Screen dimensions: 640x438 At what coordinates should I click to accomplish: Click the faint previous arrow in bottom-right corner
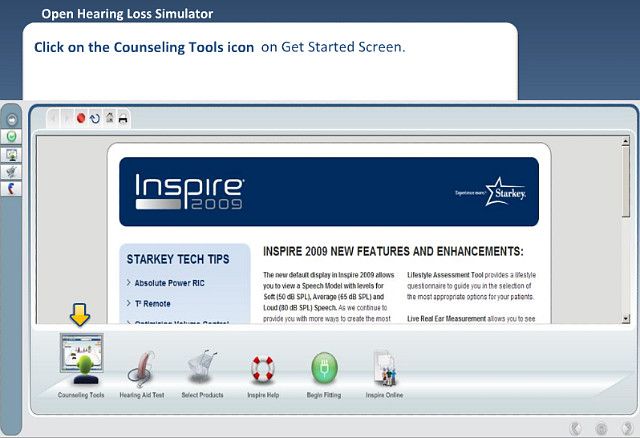point(576,428)
